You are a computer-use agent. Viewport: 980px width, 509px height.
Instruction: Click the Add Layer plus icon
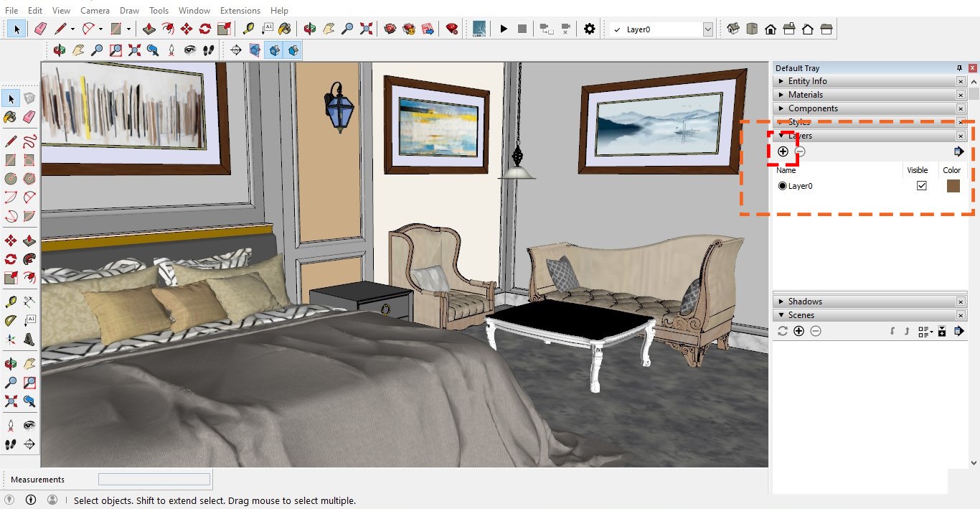(783, 151)
